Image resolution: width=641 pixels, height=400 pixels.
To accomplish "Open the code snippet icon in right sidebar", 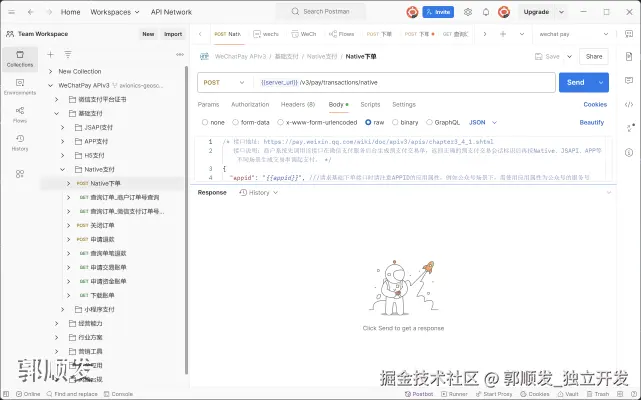I will [x=629, y=105].
